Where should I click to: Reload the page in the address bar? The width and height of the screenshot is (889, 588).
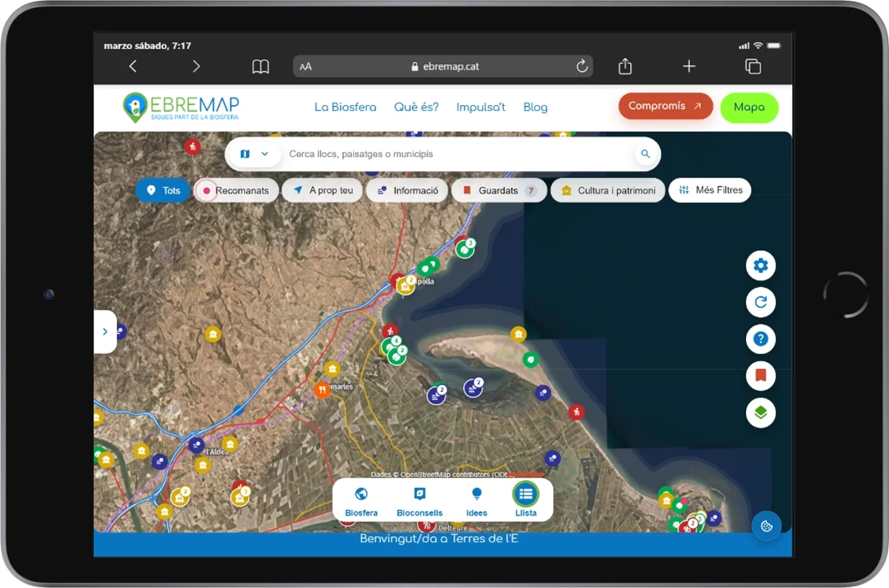[x=582, y=67]
